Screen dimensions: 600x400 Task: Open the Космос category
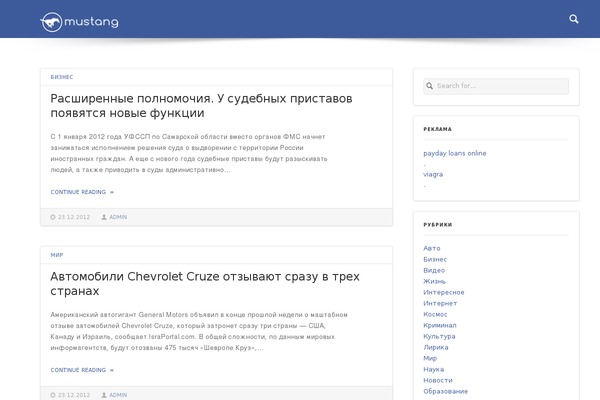pos(435,314)
